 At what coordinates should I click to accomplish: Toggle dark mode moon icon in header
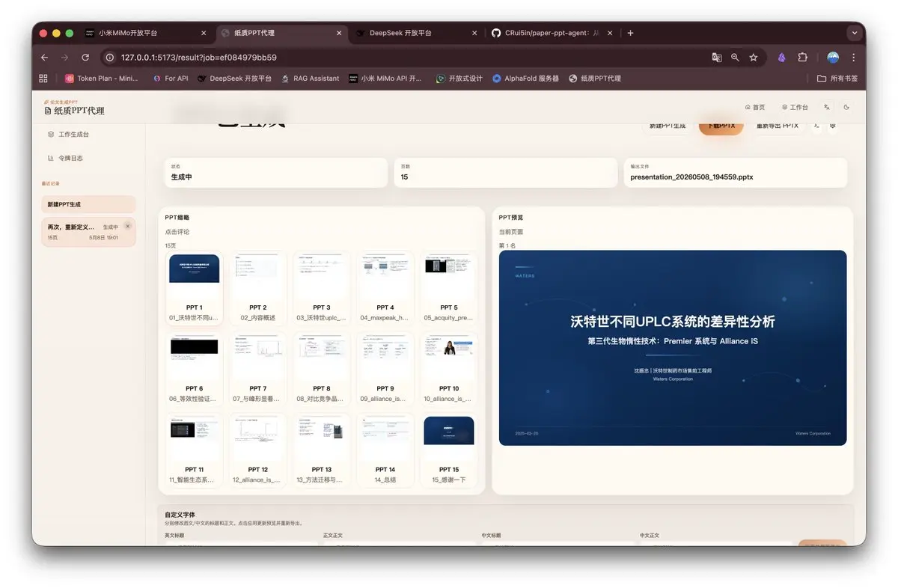coord(846,107)
